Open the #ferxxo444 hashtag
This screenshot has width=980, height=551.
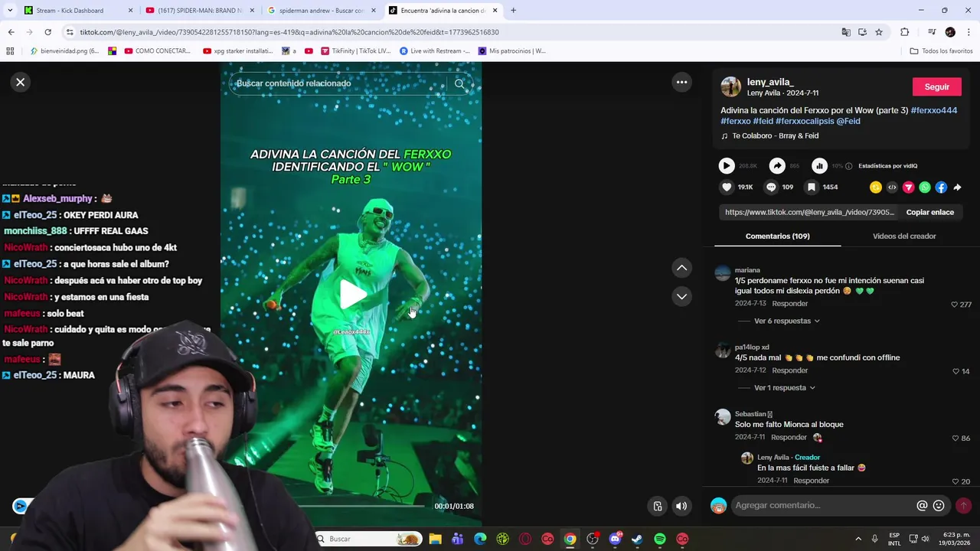click(x=934, y=110)
